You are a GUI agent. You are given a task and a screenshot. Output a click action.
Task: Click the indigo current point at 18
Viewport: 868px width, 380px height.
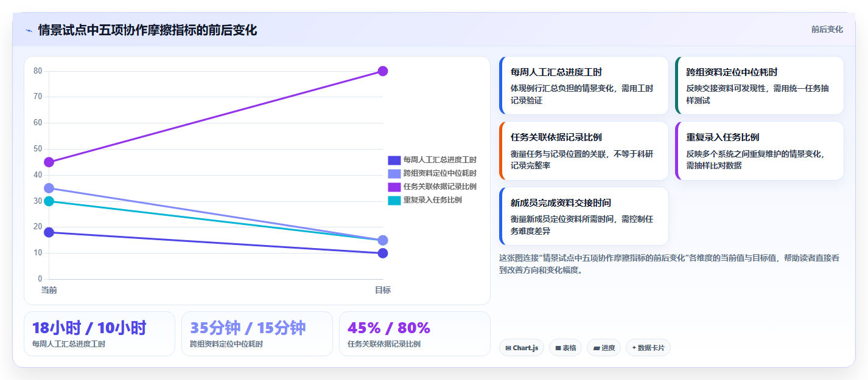(49, 232)
